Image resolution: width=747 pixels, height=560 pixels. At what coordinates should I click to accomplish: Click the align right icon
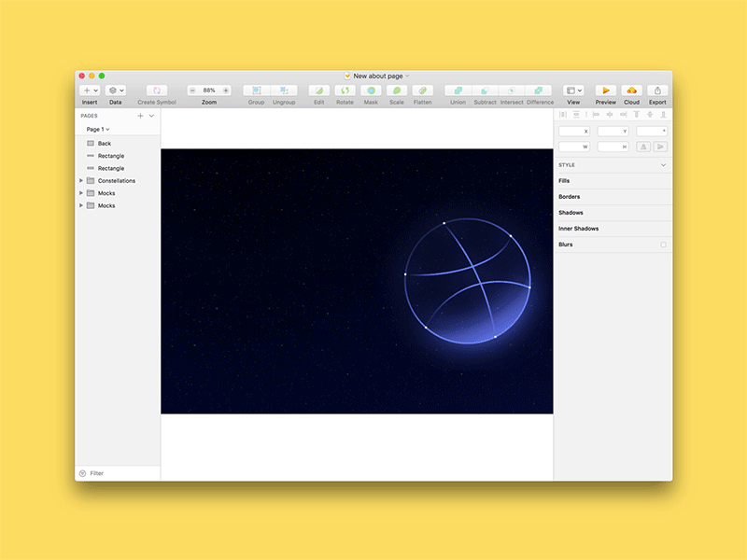(623, 114)
